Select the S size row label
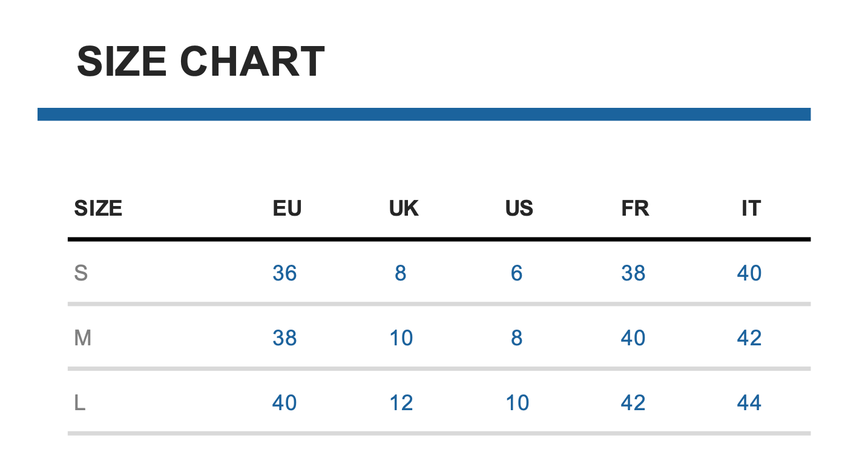Viewport: 868px width, 475px height. (x=81, y=273)
